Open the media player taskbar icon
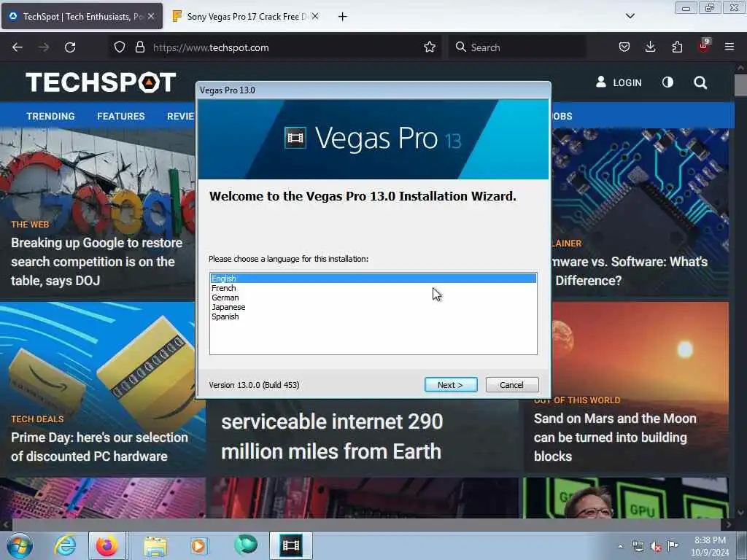This screenshot has height=560, width=747. click(199, 545)
